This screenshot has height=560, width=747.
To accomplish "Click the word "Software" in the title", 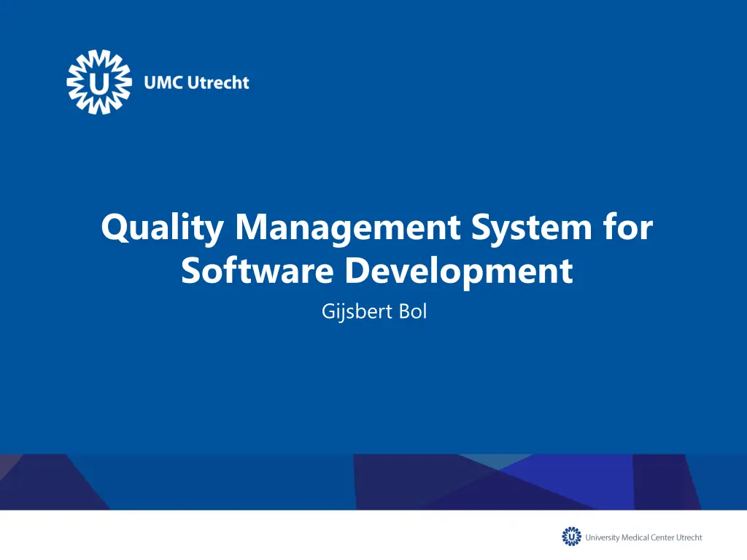I will click(x=257, y=271).
